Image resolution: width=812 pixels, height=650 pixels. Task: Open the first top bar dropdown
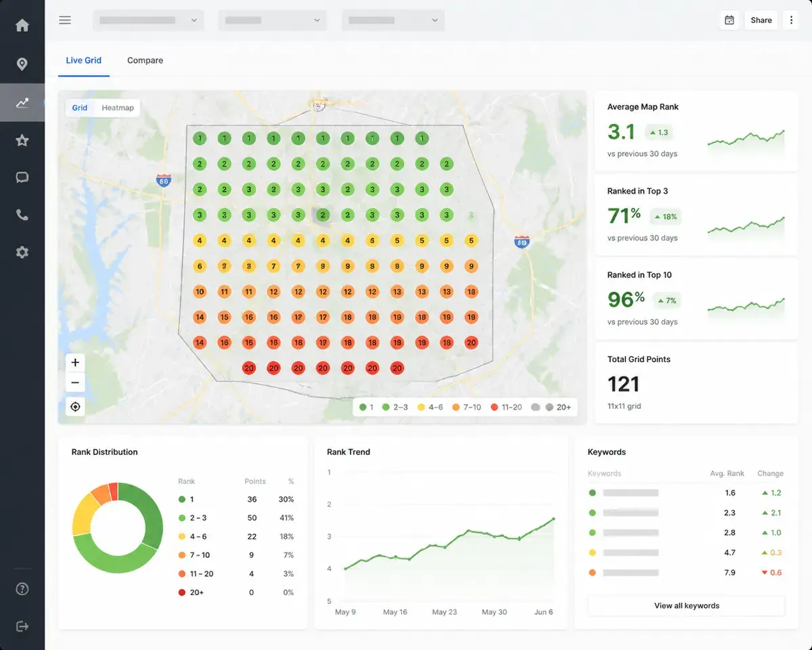(149, 20)
